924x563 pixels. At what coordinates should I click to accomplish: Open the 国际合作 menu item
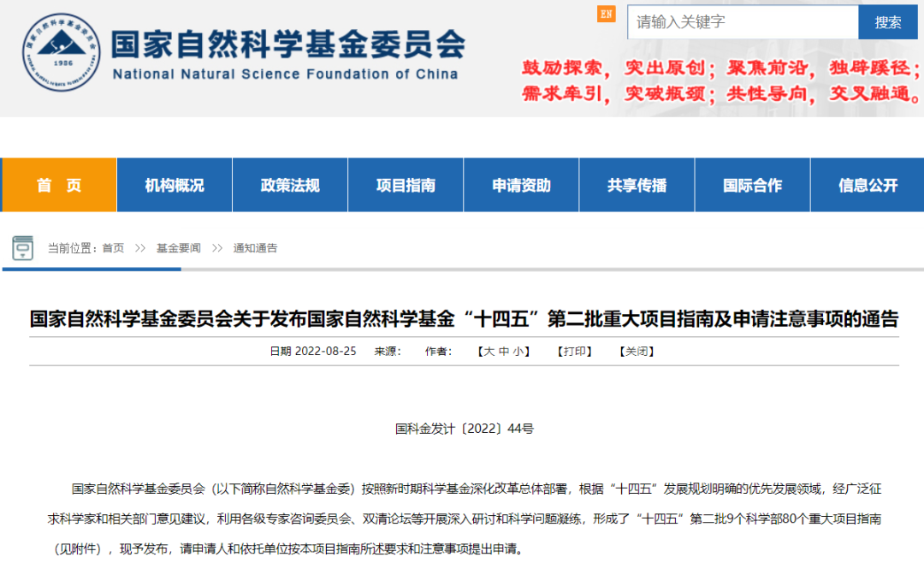pos(752,185)
